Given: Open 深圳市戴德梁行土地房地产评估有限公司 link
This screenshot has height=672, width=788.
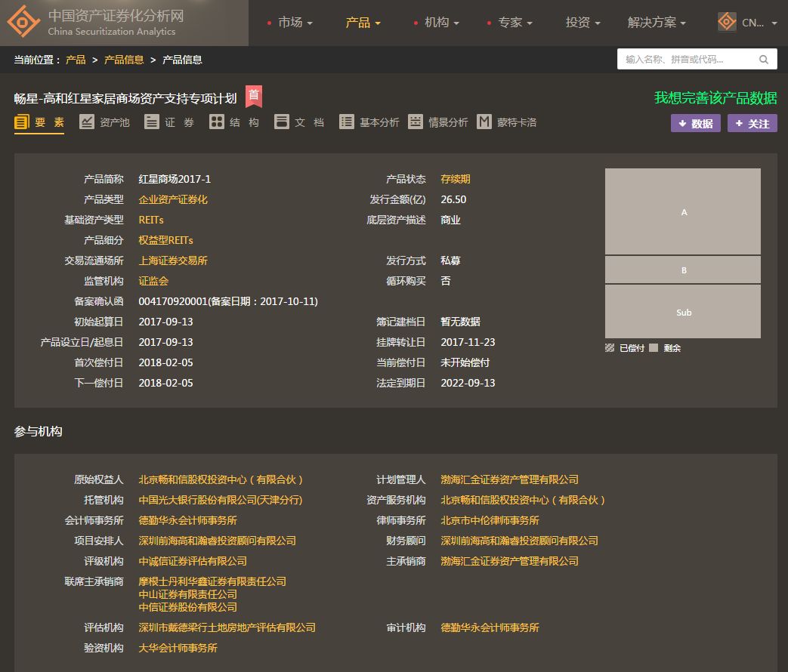Looking at the screenshot, I should pos(227,627).
